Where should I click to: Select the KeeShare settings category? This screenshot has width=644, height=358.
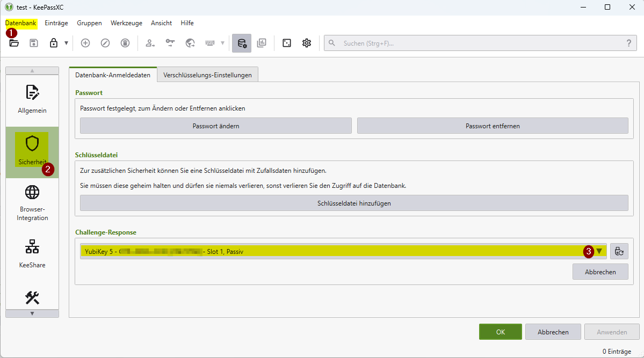coord(32,254)
